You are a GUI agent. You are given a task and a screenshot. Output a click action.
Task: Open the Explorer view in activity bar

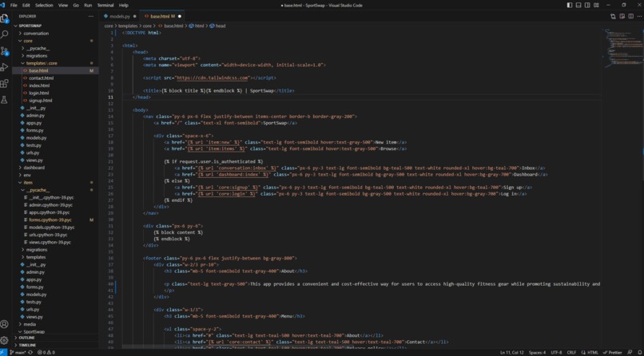[5, 18]
